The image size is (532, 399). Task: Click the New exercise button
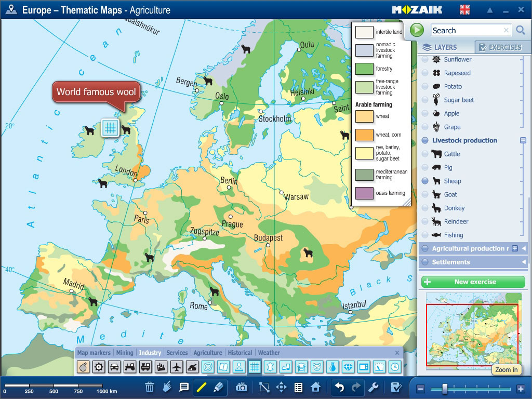point(473,282)
